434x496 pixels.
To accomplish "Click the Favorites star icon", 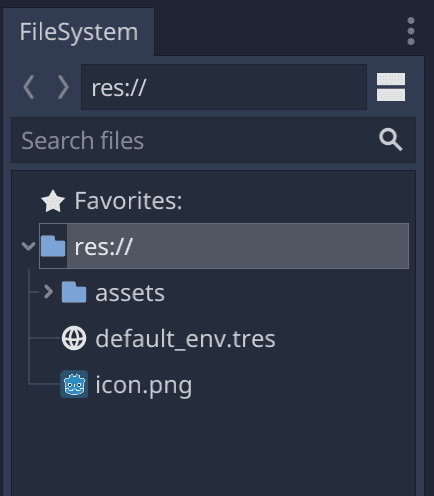I will pyautogui.click(x=53, y=201).
